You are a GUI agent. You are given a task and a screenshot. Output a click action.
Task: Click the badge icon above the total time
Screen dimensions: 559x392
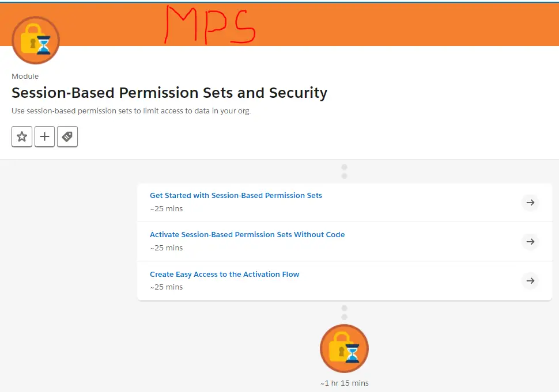point(344,348)
